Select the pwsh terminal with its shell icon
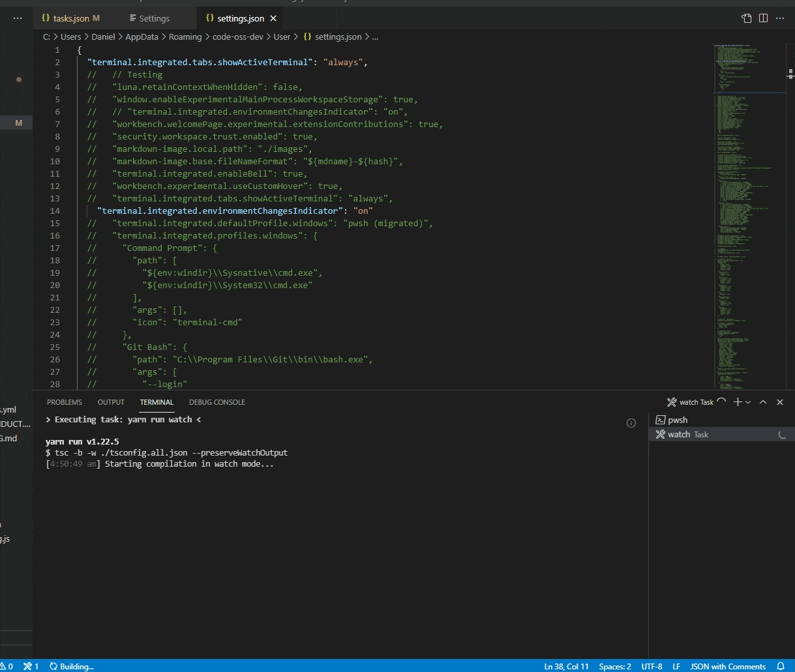This screenshot has width=795, height=672. click(x=677, y=420)
